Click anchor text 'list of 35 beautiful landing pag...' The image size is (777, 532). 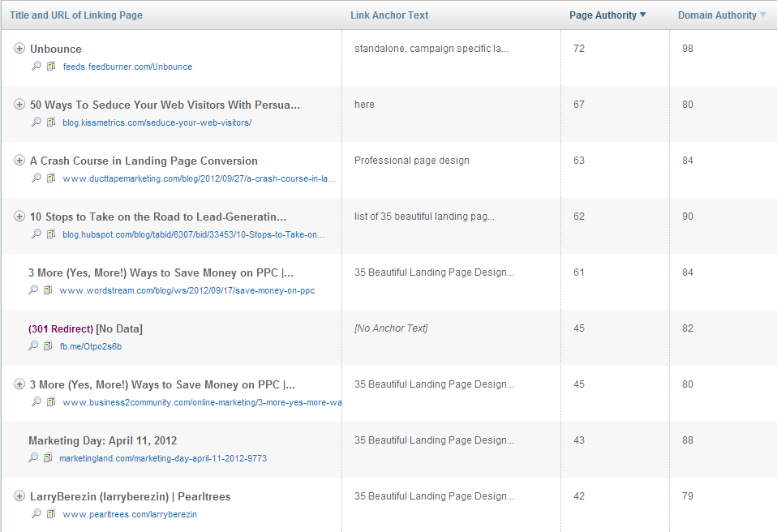(x=424, y=217)
